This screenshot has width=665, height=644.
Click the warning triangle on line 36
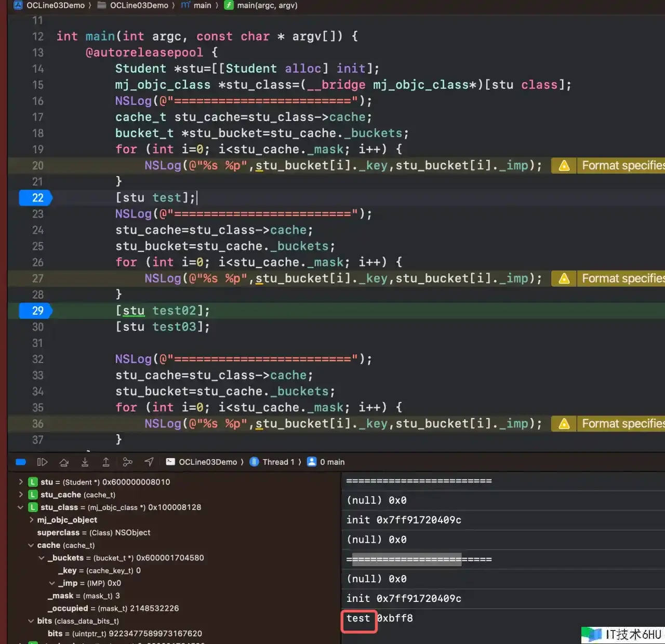click(x=564, y=424)
